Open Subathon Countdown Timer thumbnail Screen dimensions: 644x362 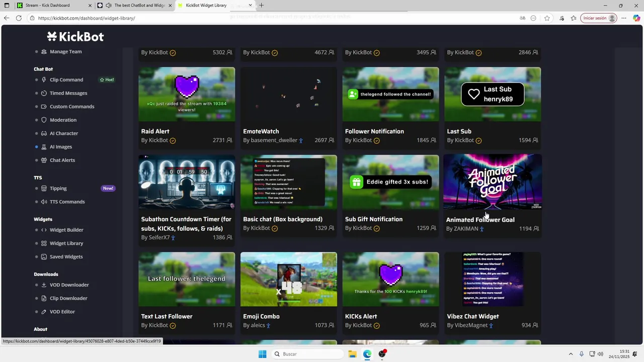click(x=187, y=182)
